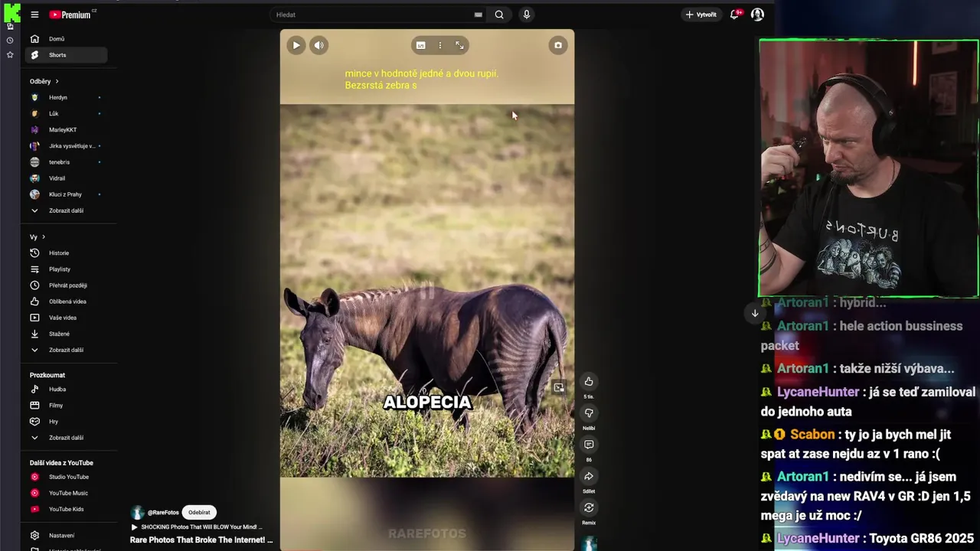
Task: Open the comments for the Short
Action: (x=589, y=445)
